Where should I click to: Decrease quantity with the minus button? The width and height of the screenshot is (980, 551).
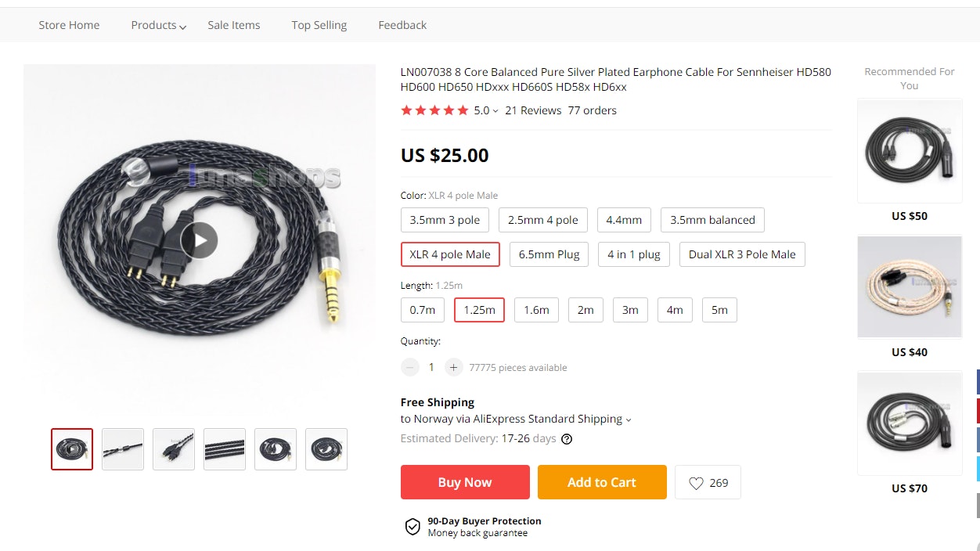tap(410, 367)
